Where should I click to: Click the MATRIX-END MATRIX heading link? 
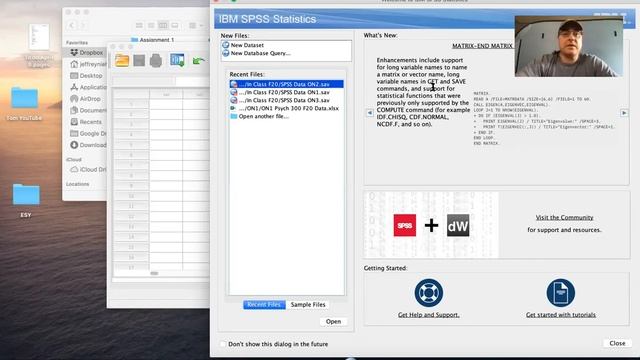[482, 46]
